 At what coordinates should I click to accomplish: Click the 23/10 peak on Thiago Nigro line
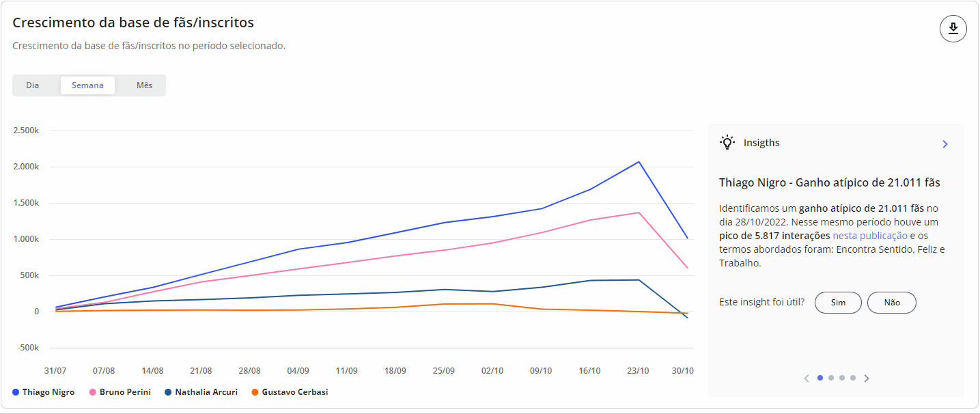[x=639, y=162]
